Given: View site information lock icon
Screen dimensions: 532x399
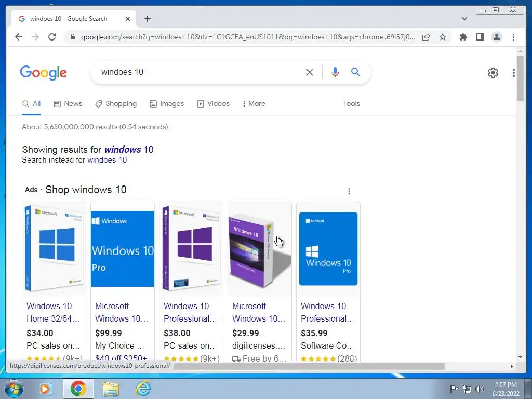Looking at the screenshot, I should [x=72, y=37].
